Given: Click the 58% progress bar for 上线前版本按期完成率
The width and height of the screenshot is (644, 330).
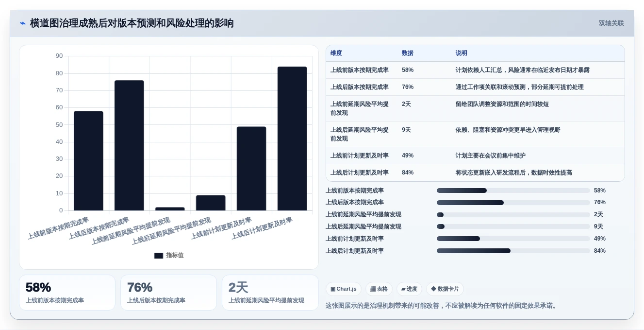Looking at the screenshot, I should pos(513,191).
